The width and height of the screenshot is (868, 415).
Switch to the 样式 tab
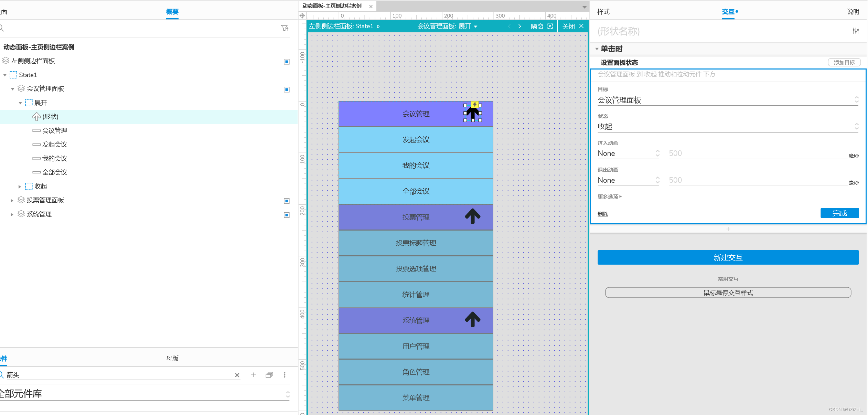pyautogui.click(x=603, y=12)
